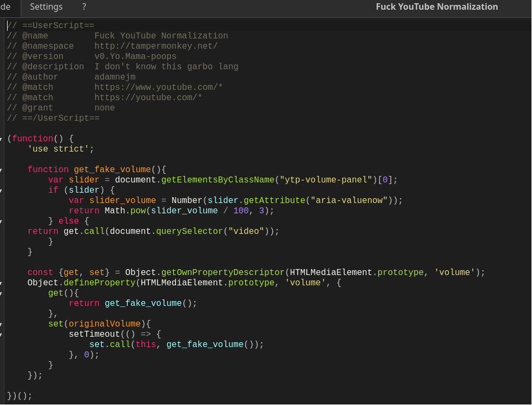The width and height of the screenshot is (532, 405).
Task: Click 'getOwnPropertyDescriptor' method name
Action: point(223,272)
